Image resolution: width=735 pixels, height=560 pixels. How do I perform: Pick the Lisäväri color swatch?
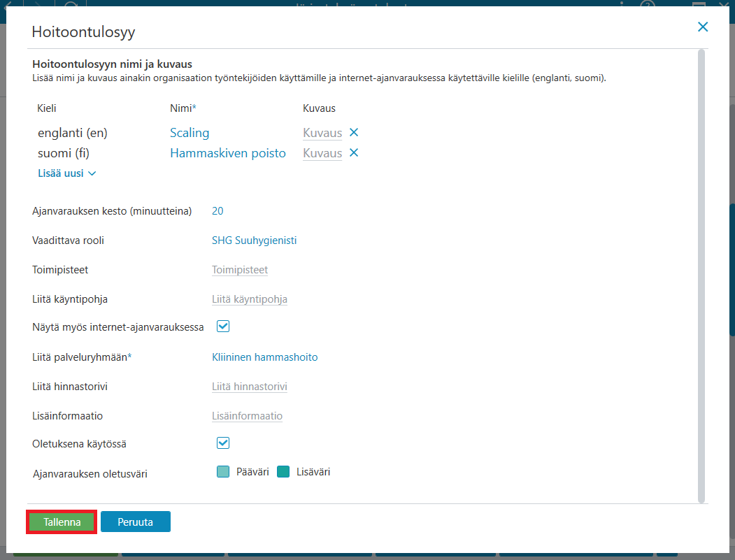pos(283,472)
